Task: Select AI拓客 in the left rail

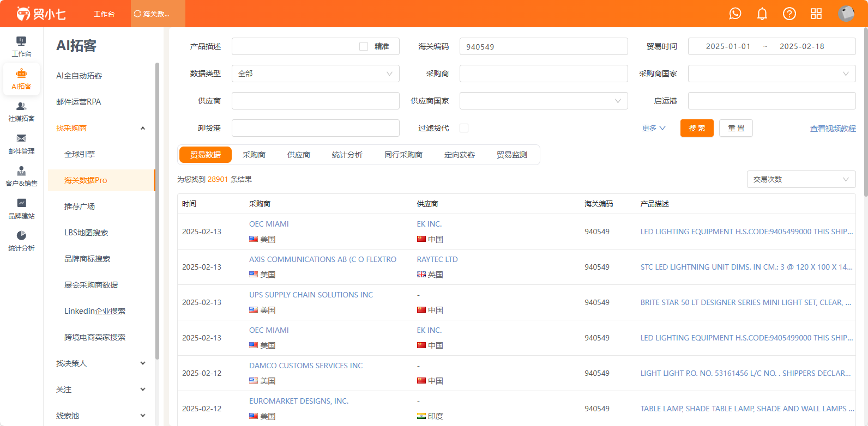Action: 21,80
